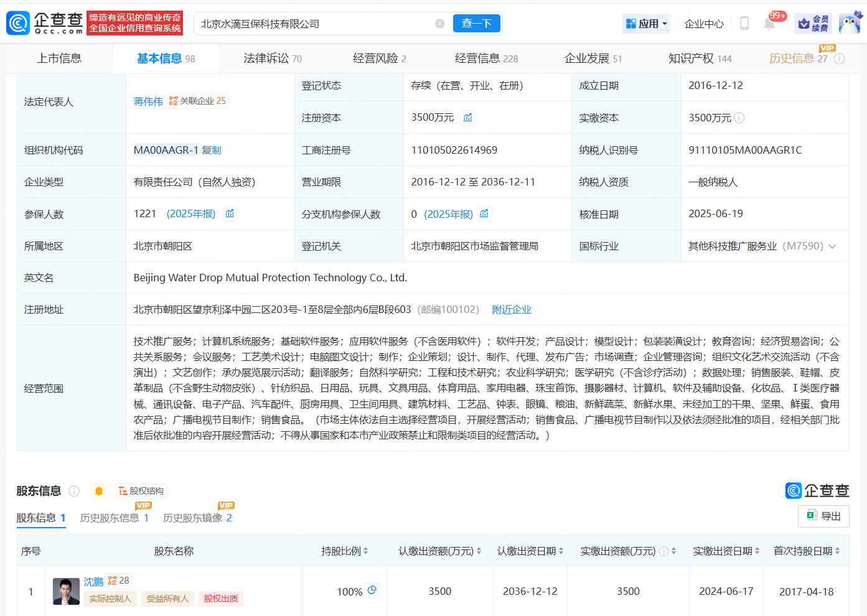The image size is (867, 616).
Task: Select 股东信息 1 sub-tab
Action: click(x=41, y=518)
